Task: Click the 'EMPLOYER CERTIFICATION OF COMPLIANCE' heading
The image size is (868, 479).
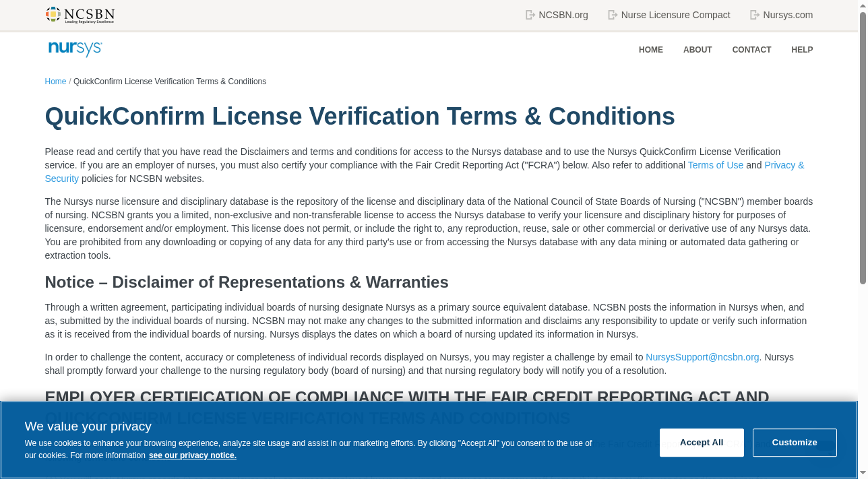Action: 407,397
